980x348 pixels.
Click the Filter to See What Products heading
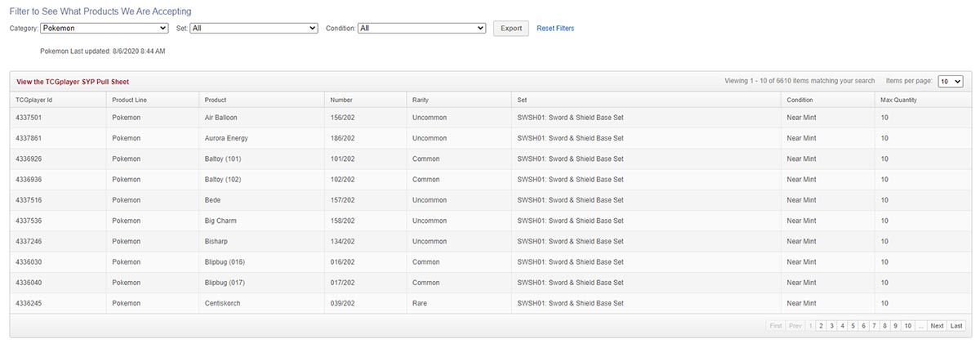(x=100, y=11)
